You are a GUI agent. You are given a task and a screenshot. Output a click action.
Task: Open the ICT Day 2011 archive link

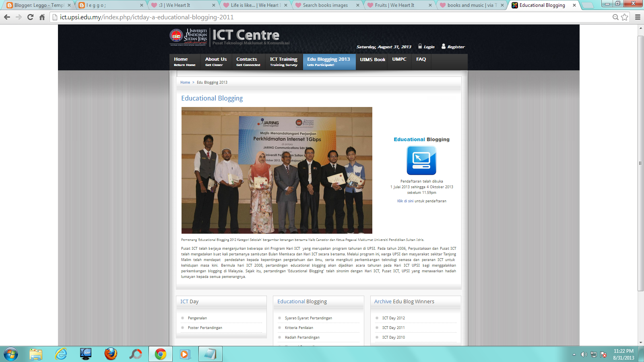coord(394,328)
